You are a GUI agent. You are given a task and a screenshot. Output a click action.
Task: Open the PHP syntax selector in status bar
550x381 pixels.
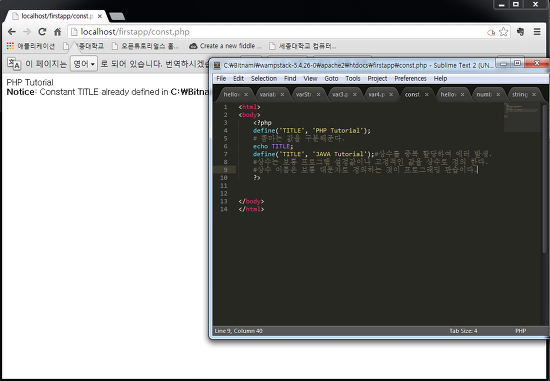coord(521,331)
